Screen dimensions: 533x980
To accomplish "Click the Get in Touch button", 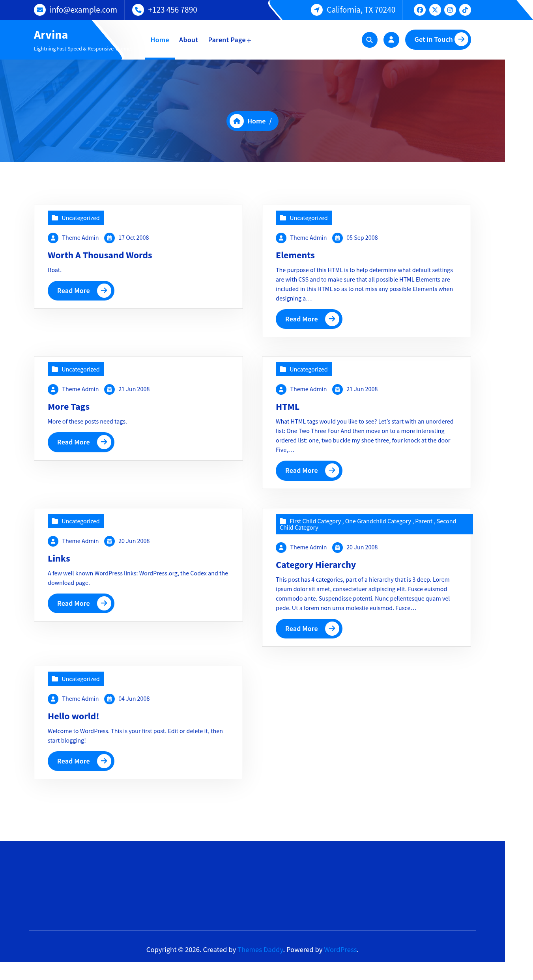I will coord(438,39).
